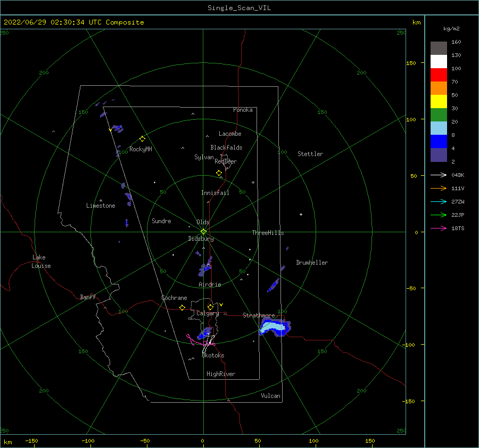This screenshot has height=448, width=479.
Task: Click the red 70-100 legend swatch
Action: pyautogui.click(x=439, y=75)
